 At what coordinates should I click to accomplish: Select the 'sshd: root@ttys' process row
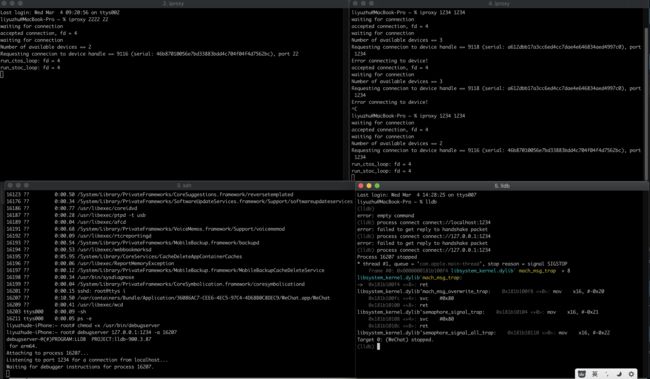click(66, 291)
